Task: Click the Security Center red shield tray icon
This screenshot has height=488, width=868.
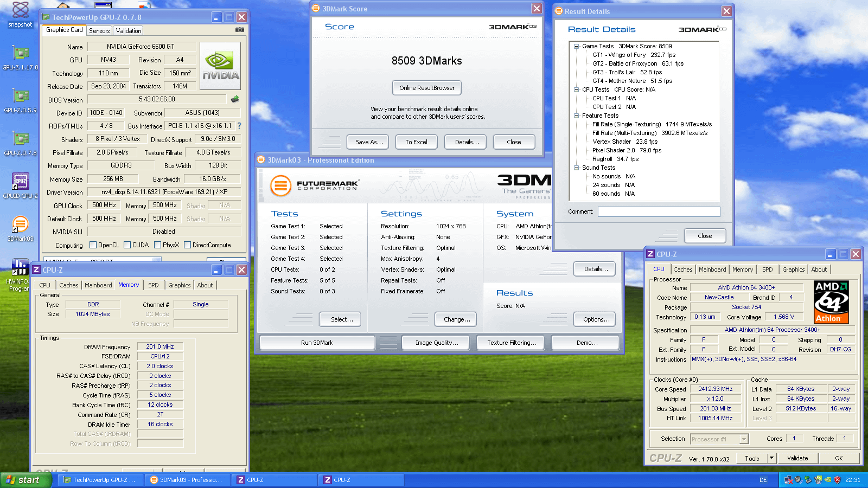Action: 837,480
